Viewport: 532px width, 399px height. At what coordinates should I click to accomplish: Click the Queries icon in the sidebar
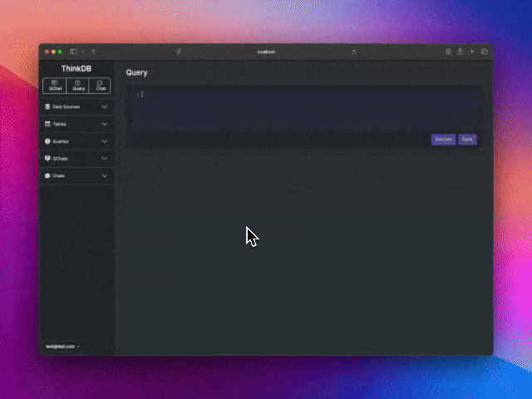[x=47, y=141]
